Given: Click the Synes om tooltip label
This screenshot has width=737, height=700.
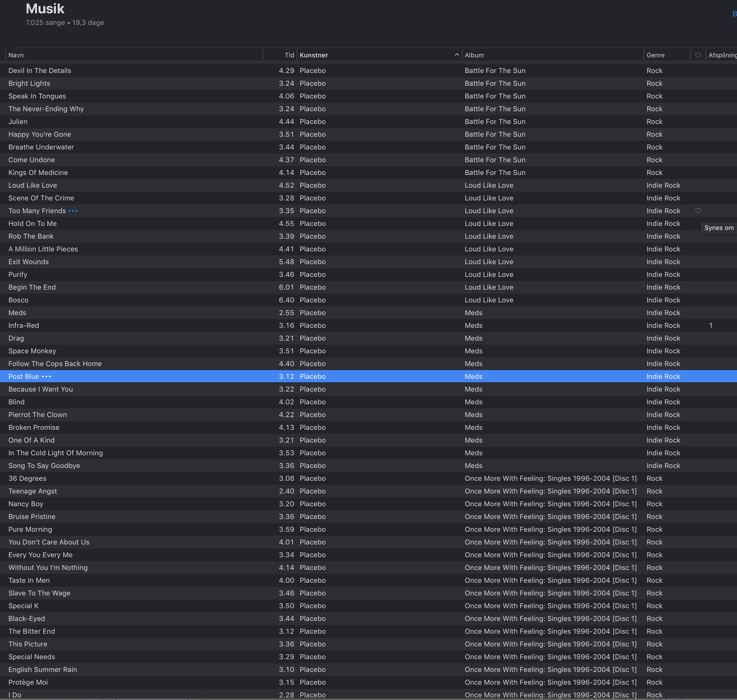Looking at the screenshot, I should coord(719,228).
